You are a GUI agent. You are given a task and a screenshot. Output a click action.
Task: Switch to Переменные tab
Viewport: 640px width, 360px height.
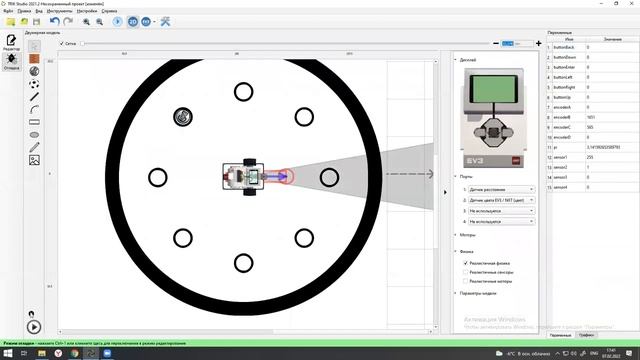[560, 335]
